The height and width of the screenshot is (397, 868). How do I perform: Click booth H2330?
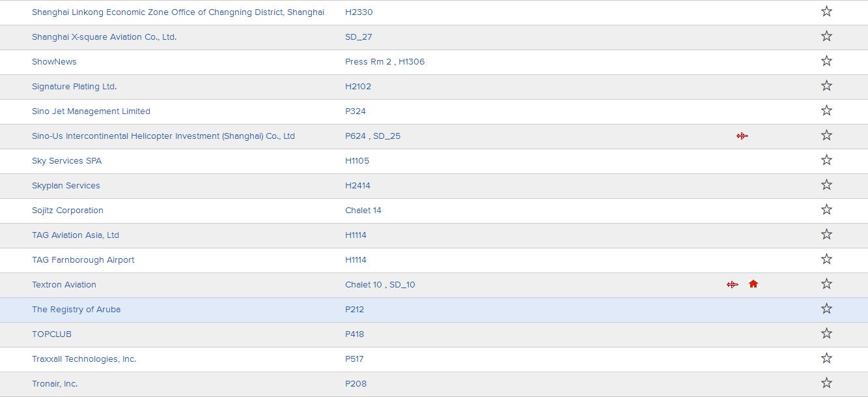(x=359, y=12)
